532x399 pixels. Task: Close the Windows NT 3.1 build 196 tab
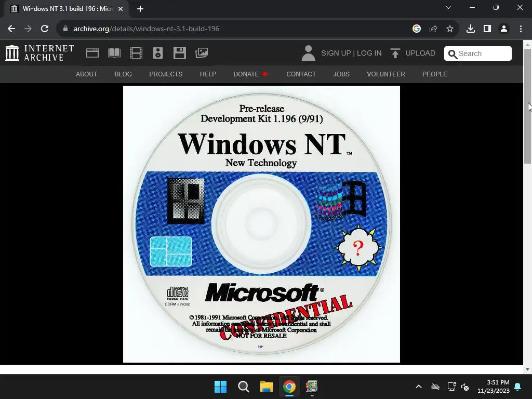point(121,9)
